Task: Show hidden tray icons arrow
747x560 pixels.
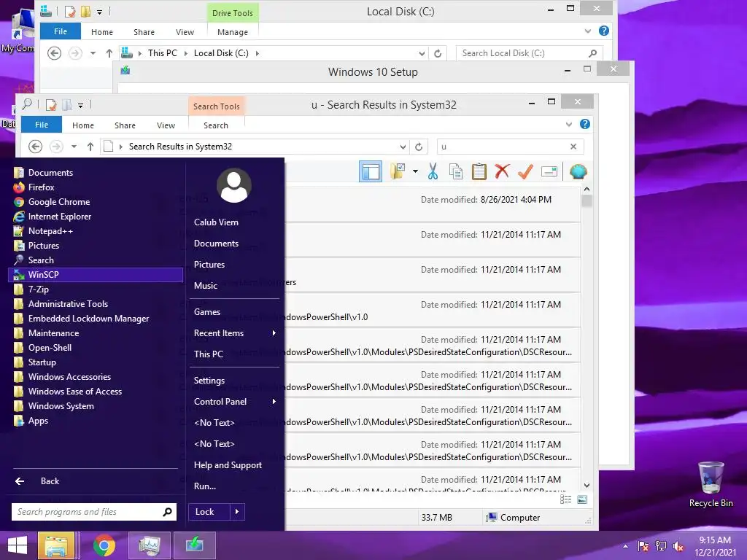Action: (x=625, y=546)
